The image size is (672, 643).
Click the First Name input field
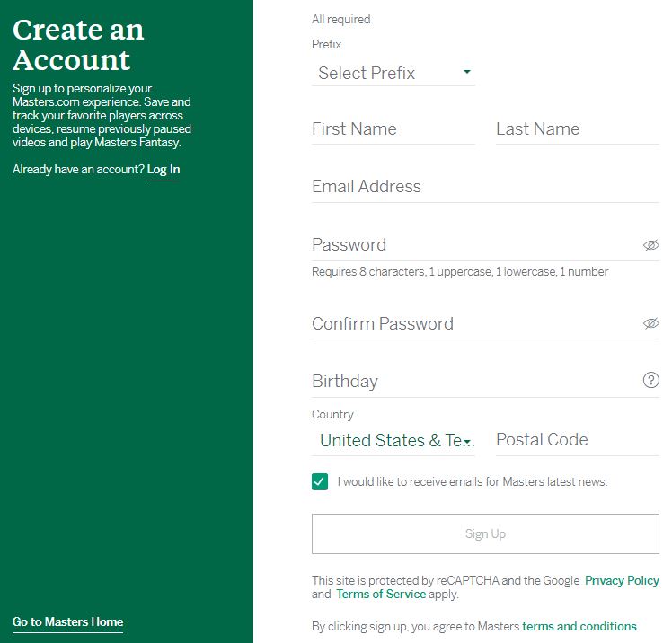coord(393,129)
